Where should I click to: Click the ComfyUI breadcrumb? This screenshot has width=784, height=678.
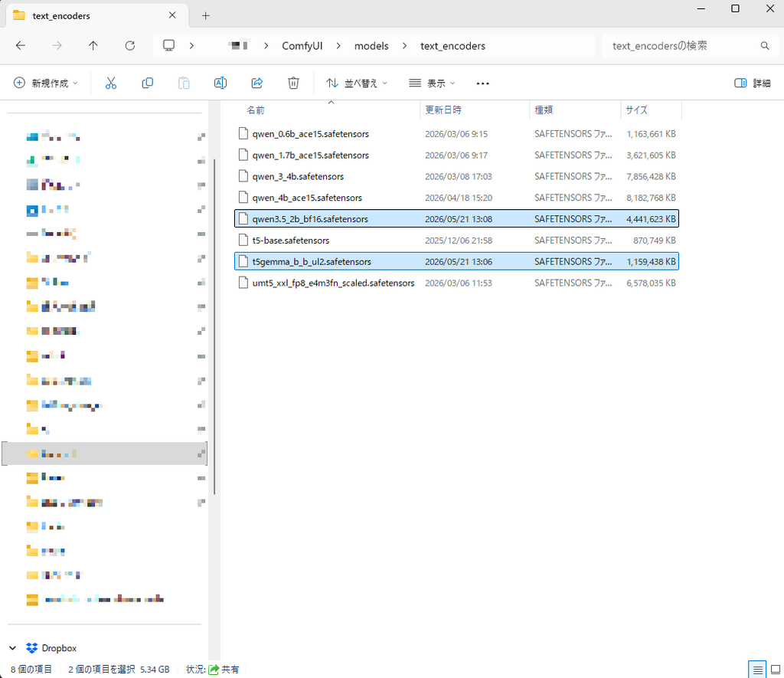click(x=302, y=45)
